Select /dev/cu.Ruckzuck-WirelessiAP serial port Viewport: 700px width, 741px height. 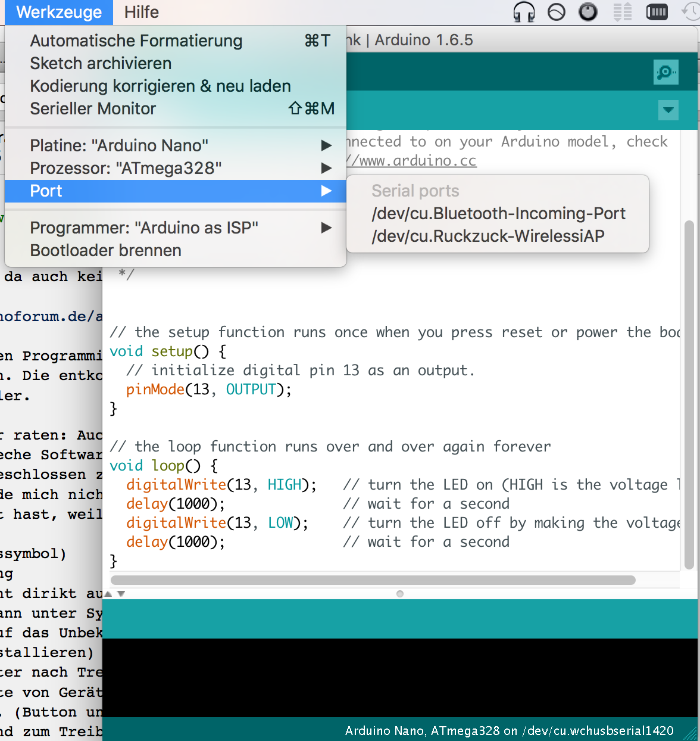(498, 236)
